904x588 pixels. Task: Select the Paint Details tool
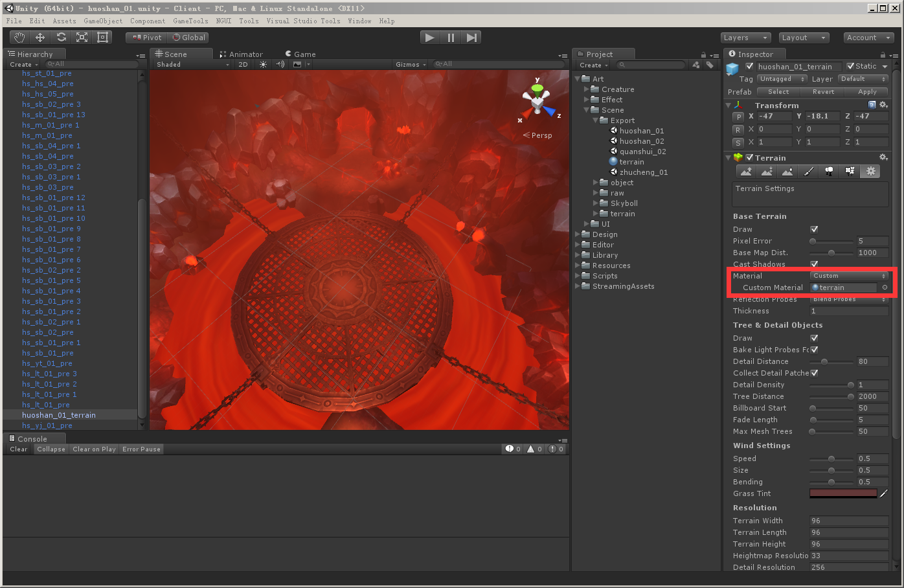pos(850,171)
